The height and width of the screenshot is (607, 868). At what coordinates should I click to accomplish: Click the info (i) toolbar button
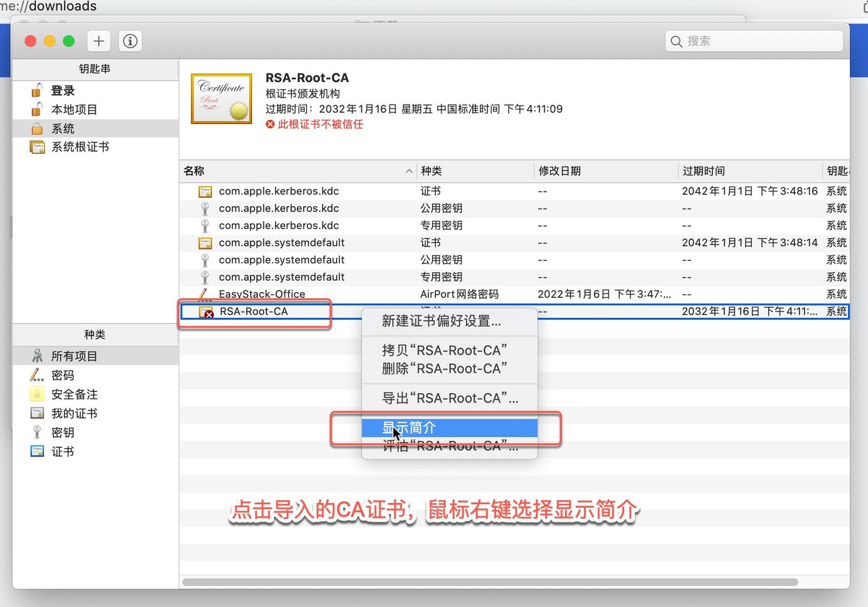130,41
